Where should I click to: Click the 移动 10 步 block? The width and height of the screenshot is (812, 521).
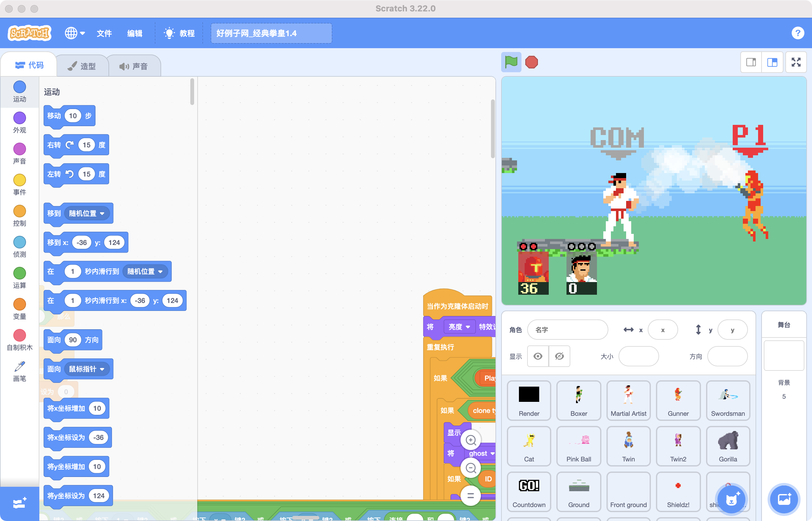[x=69, y=116]
